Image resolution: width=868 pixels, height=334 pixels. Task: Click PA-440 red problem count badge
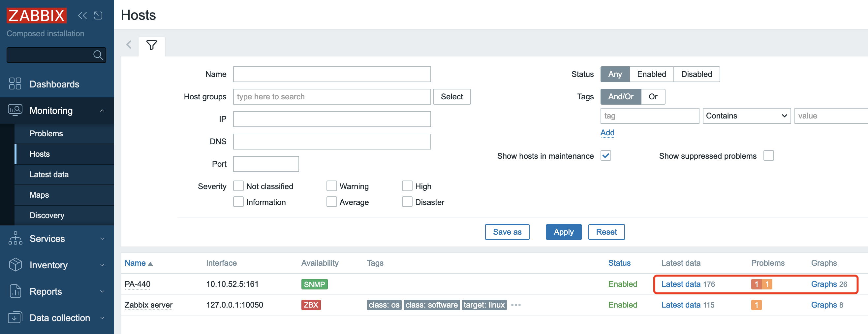[756, 284]
